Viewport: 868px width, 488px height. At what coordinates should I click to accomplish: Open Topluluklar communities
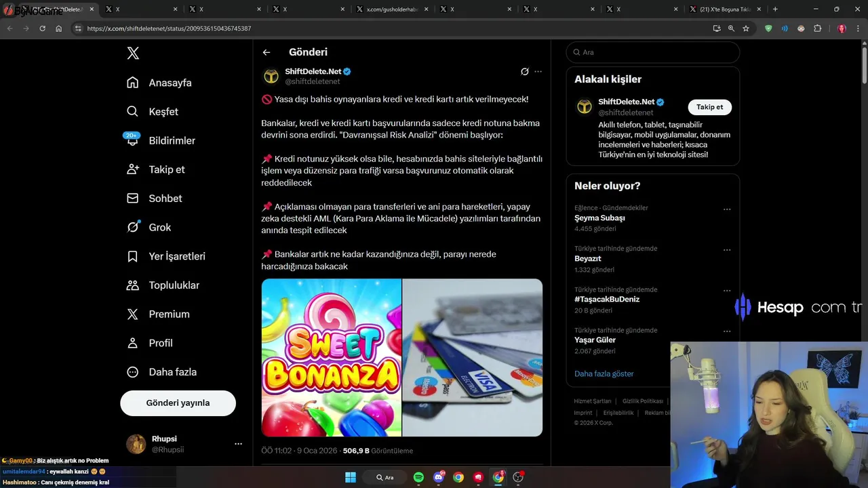(x=163, y=285)
